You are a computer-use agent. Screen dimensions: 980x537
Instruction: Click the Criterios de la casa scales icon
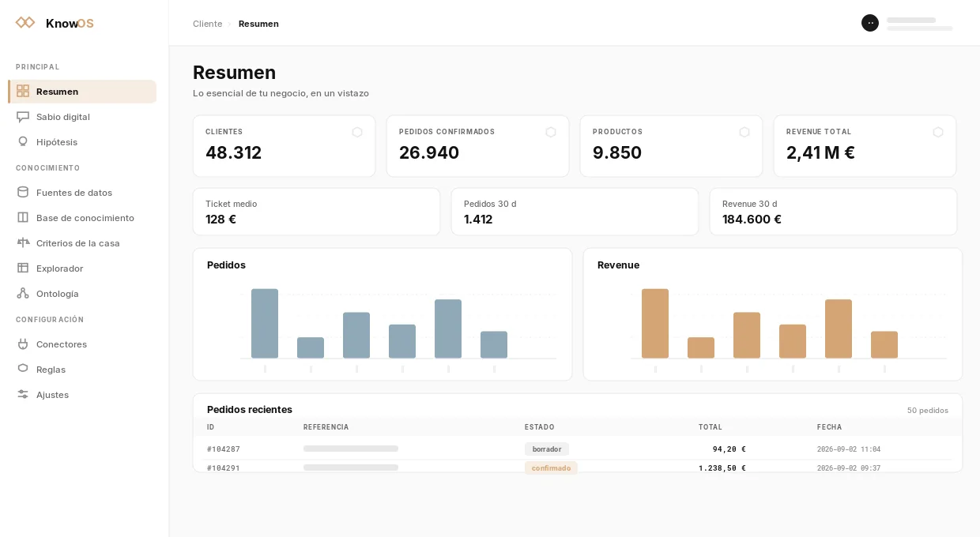pyautogui.click(x=23, y=243)
